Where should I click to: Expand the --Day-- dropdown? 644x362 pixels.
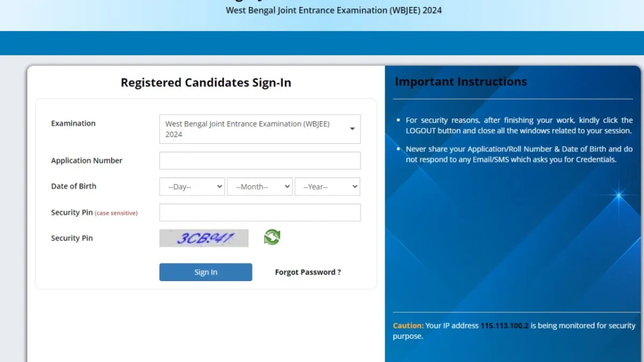point(192,186)
